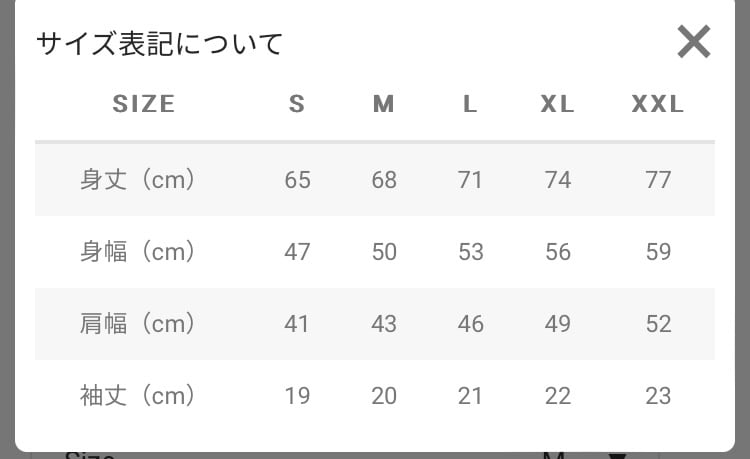
Task: Close the size chart popup
Action: point(693,43)
